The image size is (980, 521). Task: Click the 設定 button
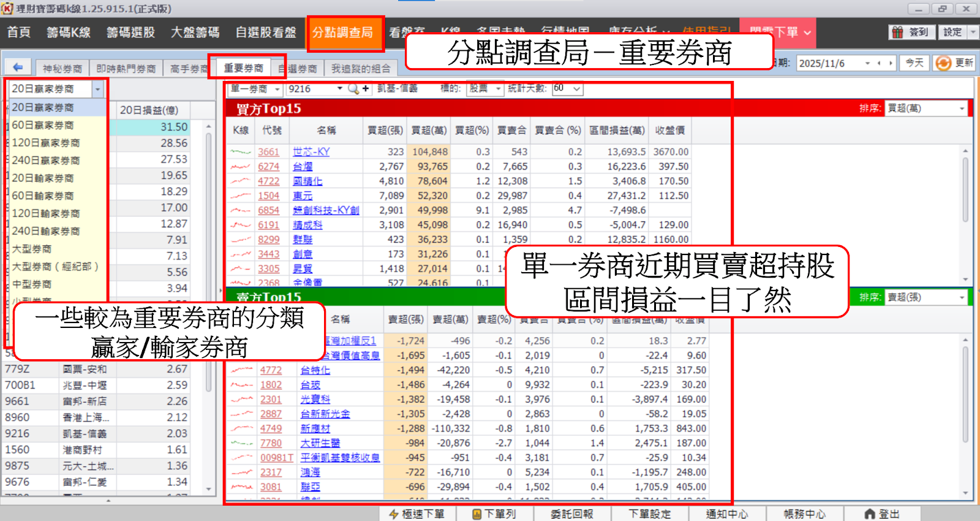[x=952, y=32]
